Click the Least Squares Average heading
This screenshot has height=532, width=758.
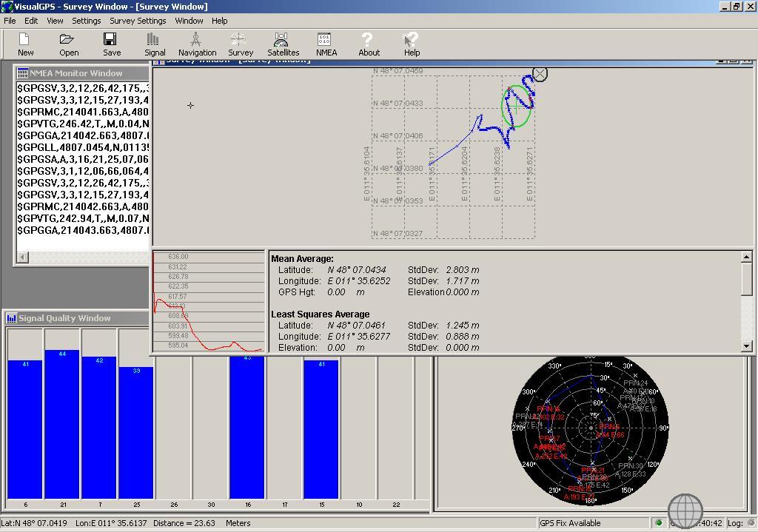coord(320,314)
